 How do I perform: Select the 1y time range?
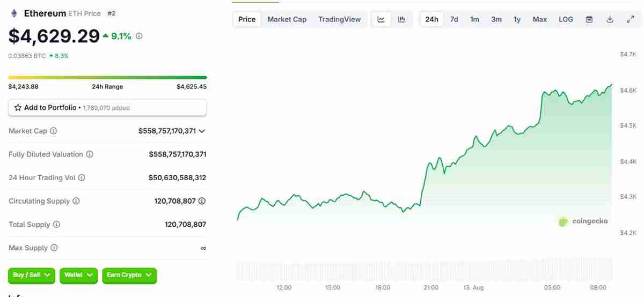point(517,19)
